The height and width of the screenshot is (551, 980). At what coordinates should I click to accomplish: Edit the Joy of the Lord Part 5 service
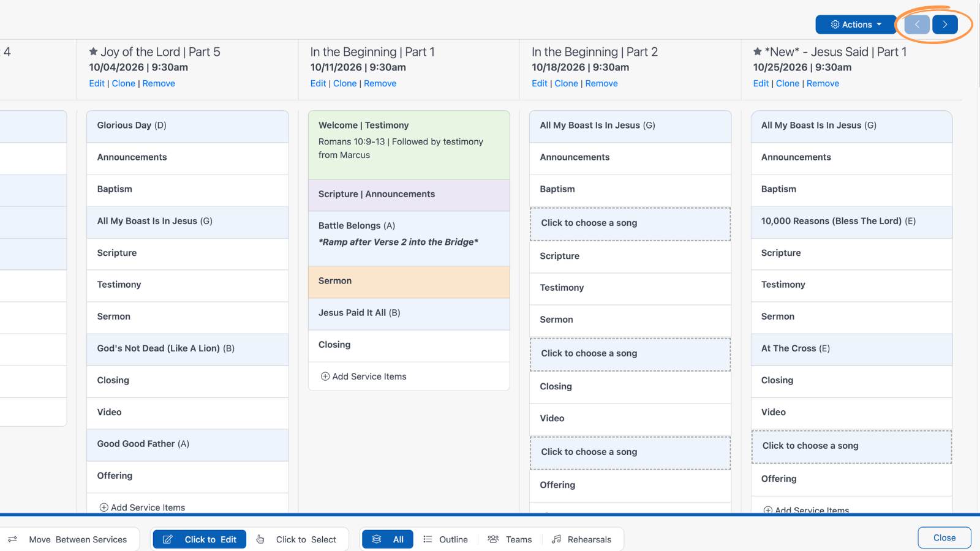click(97, 83)
